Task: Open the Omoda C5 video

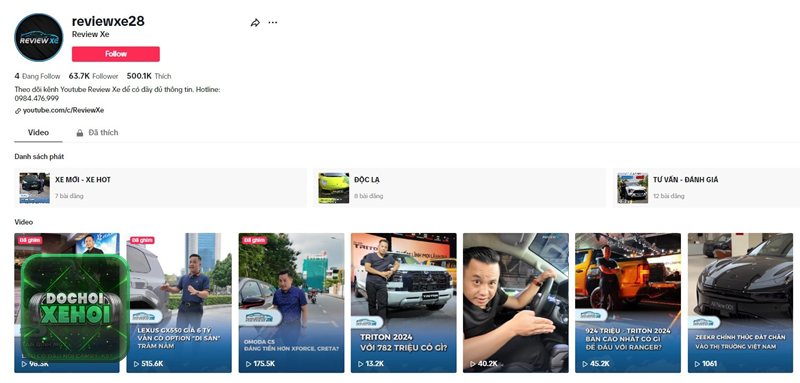Action: 291,303
